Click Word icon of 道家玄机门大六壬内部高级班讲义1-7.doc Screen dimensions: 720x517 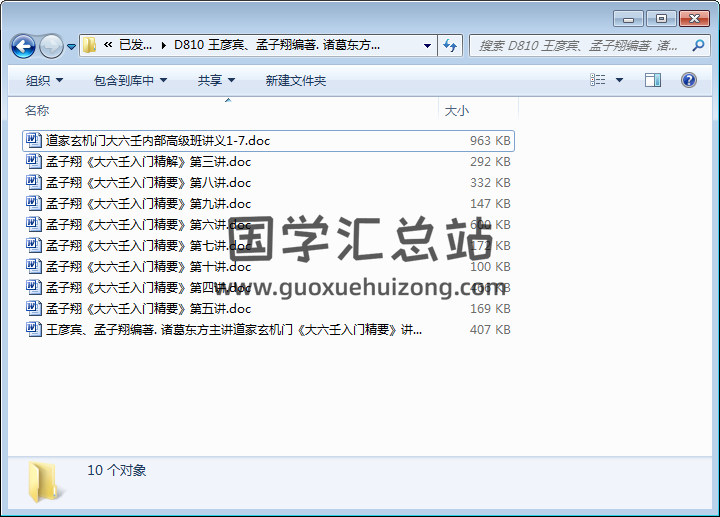click(33, 141)
